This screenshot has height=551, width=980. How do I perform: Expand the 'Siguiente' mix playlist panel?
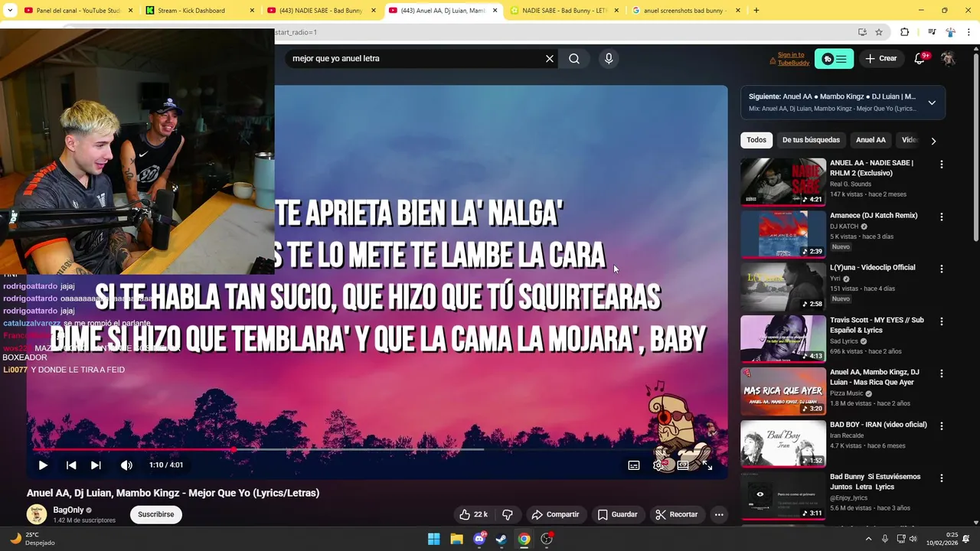coord(932,103)
